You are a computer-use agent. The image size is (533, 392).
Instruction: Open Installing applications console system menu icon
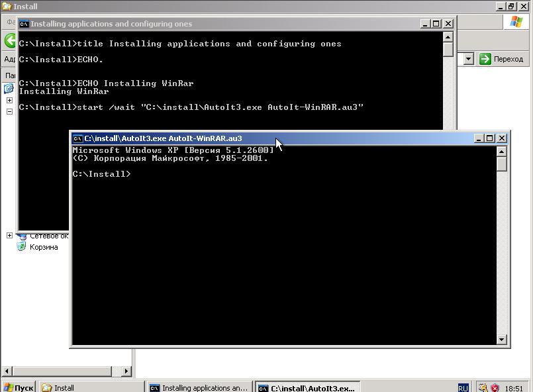24,24
